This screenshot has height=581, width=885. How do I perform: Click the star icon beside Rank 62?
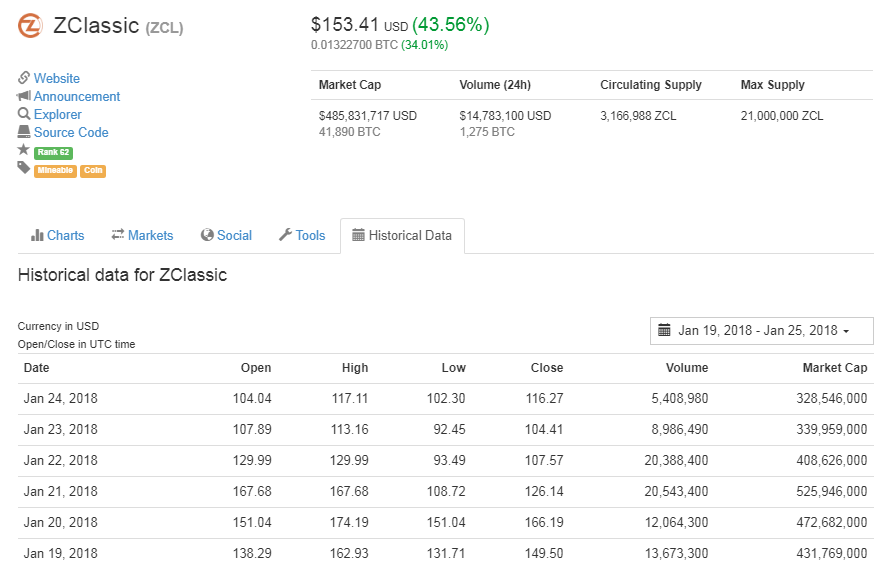(x=23, y=150)
